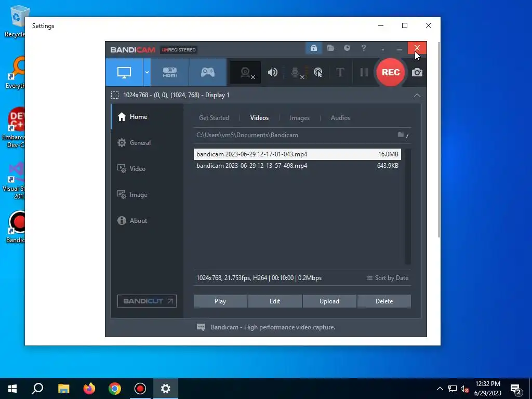Viewport: 532px width, 399px height.
Task: Open network status tray icon
Action: 453,389
